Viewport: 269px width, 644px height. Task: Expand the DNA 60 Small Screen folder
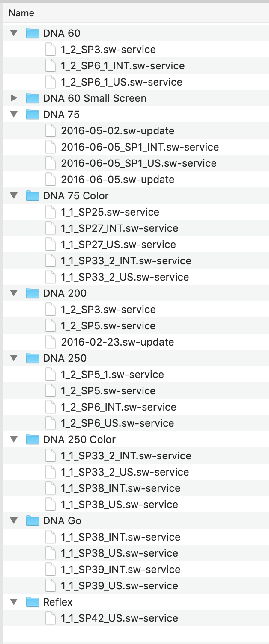14,98
